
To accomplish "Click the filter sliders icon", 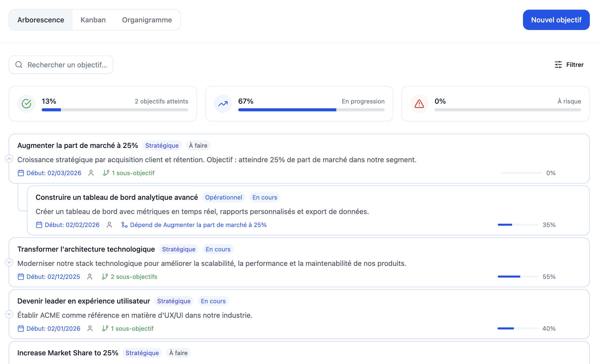I will coord(558,65).
